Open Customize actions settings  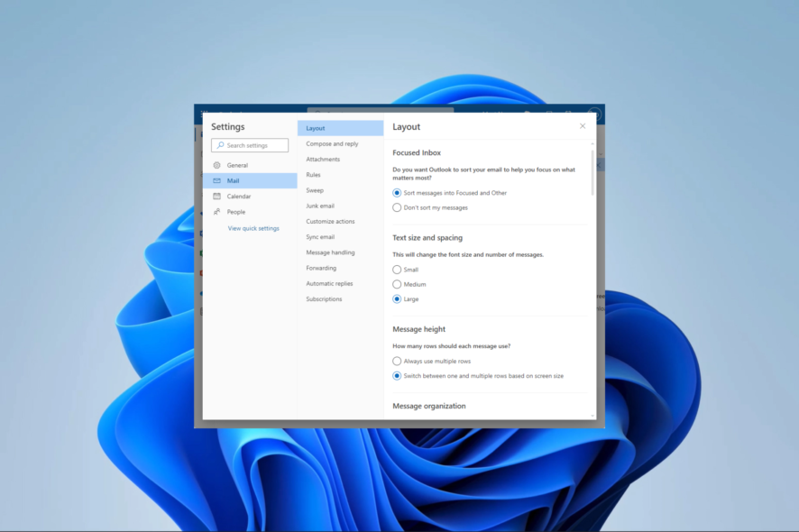pos(340,221)
